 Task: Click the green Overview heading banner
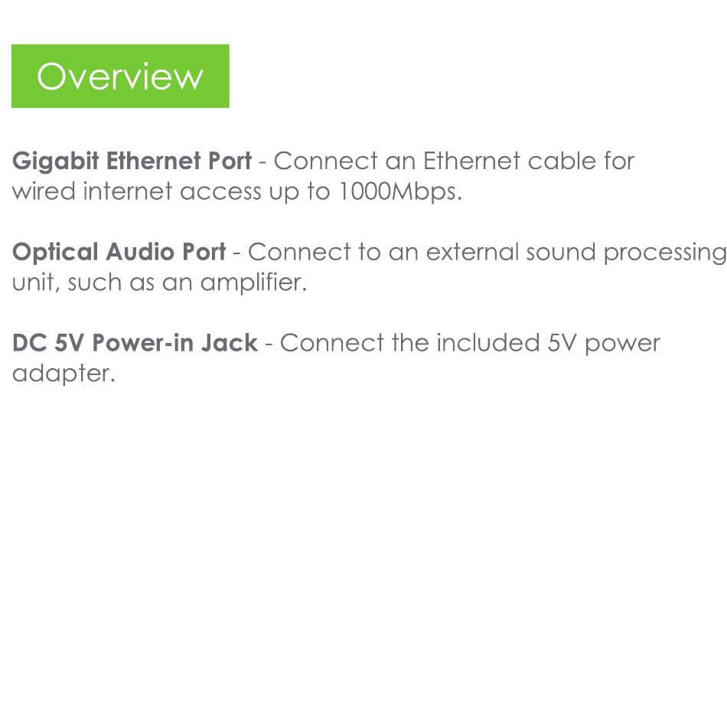120,76
